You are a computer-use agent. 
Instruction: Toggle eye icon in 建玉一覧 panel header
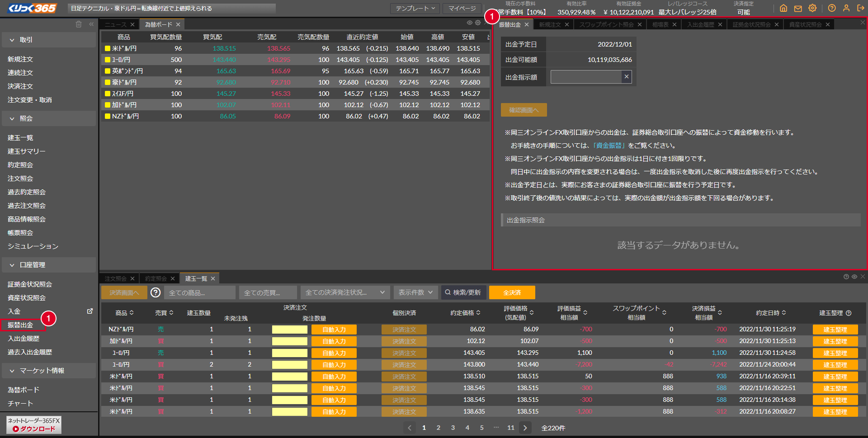coord(854,277)
